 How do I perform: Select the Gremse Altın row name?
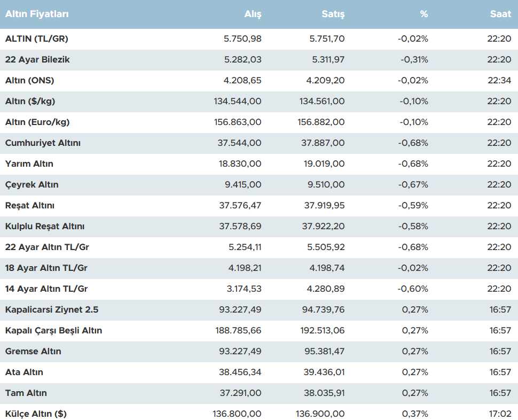(33, 352)
